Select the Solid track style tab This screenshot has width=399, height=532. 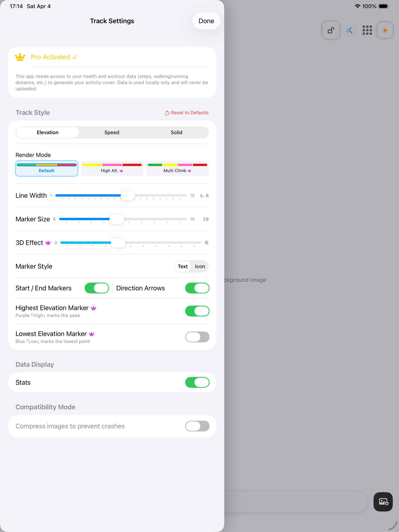pos(176,133)
